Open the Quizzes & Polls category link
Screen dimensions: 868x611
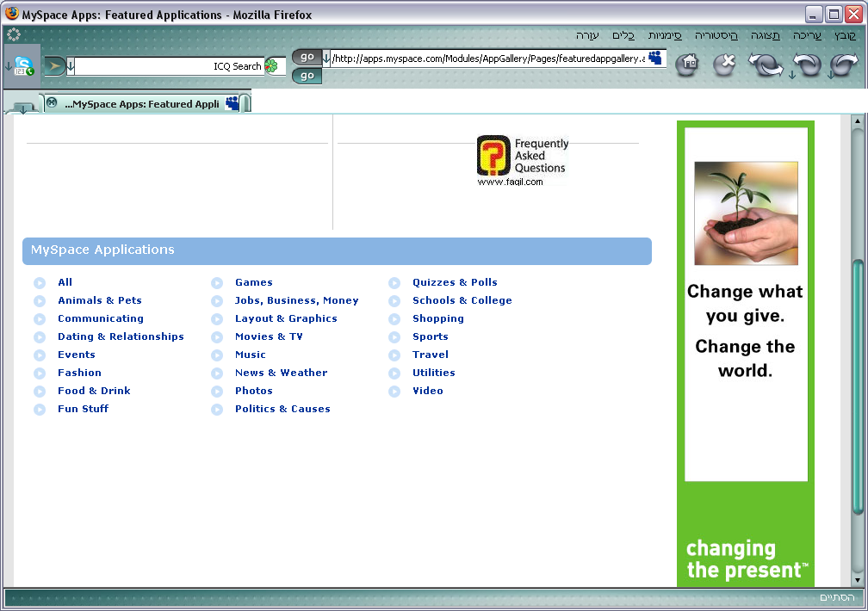(x=455, y=283)
